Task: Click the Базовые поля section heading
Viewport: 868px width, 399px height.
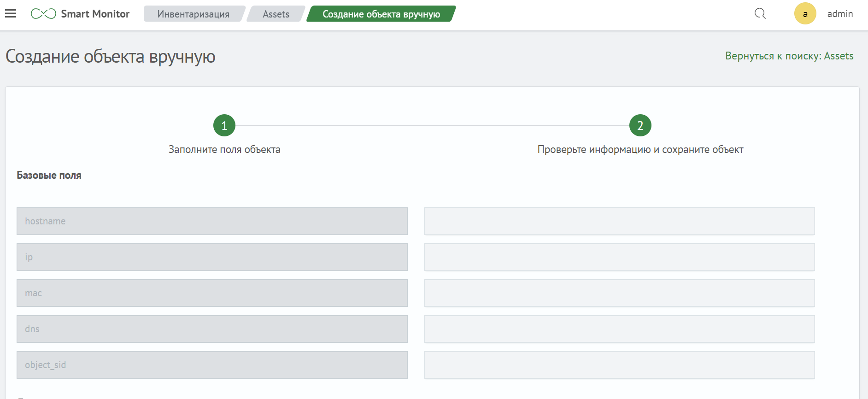Action: pos(49,175)
